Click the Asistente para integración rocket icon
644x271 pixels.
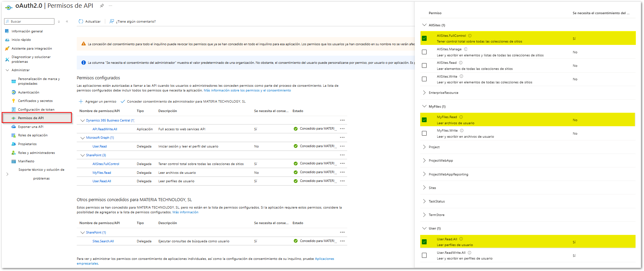tap(7, 49)
